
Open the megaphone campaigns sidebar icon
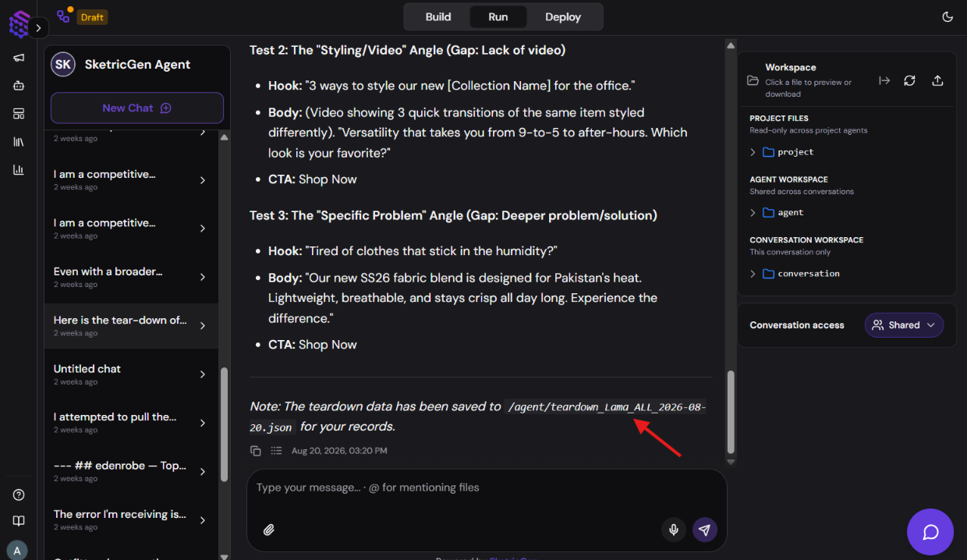(19, 58)
